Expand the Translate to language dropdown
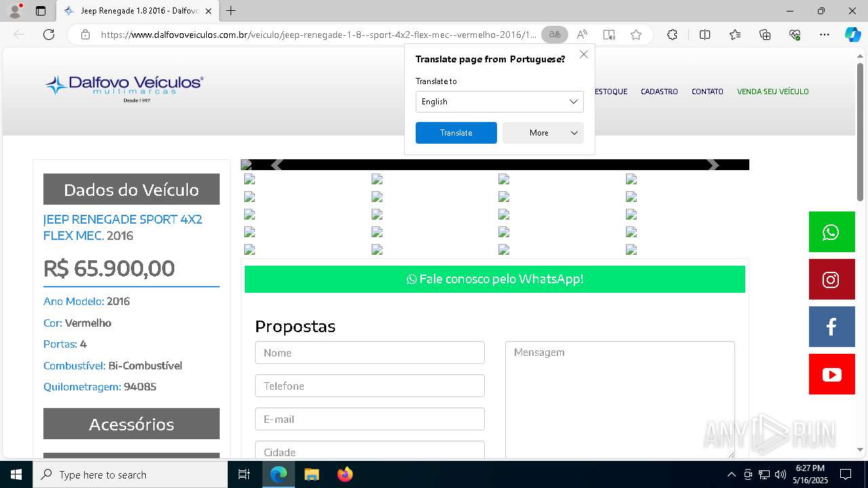The height and width of the screenshot is (488, 868). pyautogui.click(x=499, y=102)
